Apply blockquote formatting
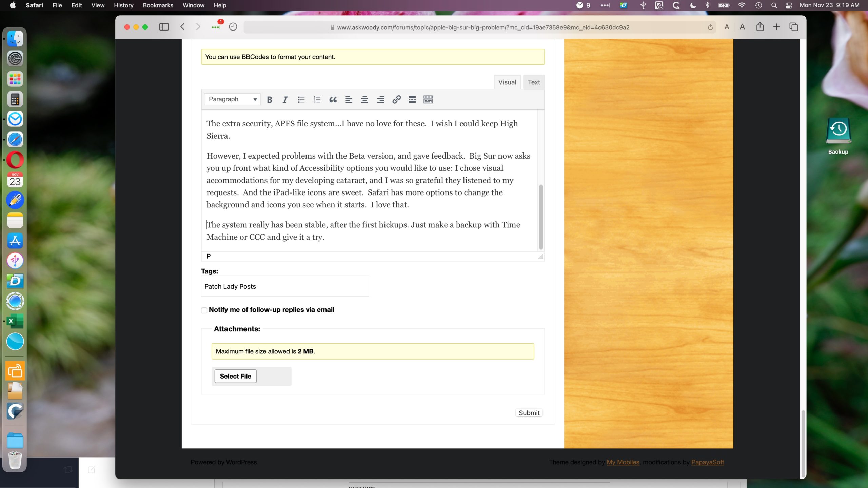868x488 pixels. (333, 100)
